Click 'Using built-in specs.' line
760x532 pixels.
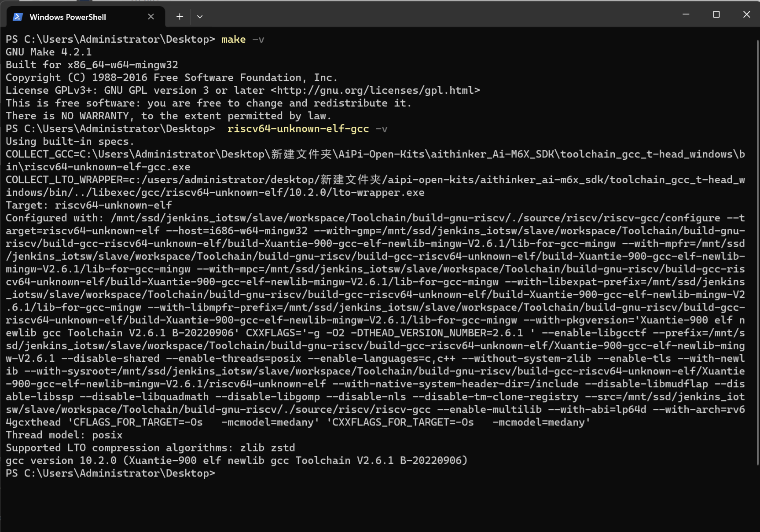70,142
